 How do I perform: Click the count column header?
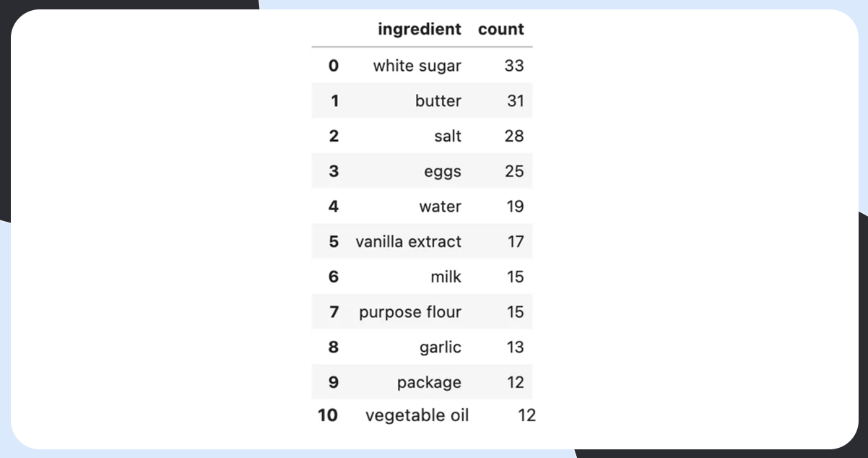pos(501,30)
